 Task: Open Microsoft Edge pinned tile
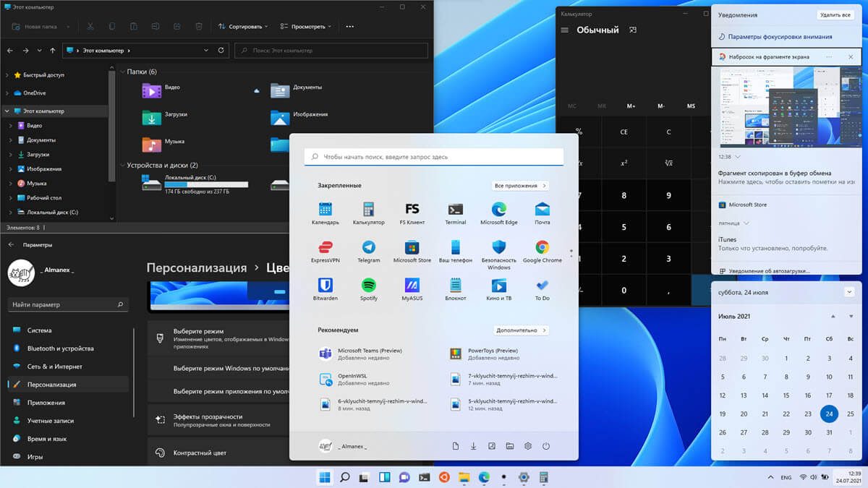pos(499,213)
